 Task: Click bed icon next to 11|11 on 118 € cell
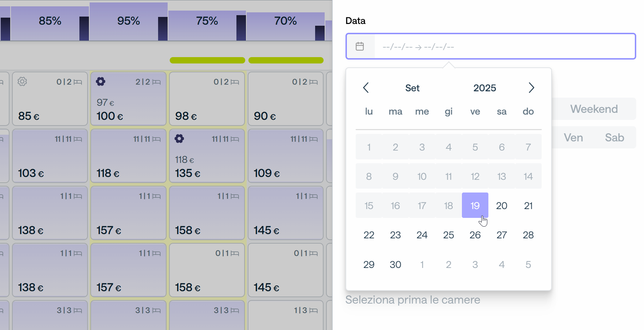coord(156,139)
